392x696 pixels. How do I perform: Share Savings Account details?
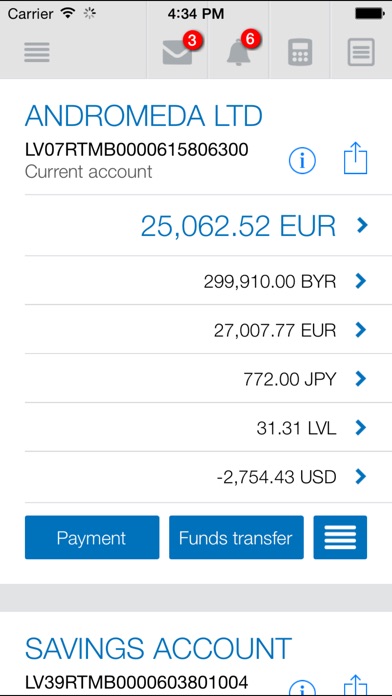point(356,686)
